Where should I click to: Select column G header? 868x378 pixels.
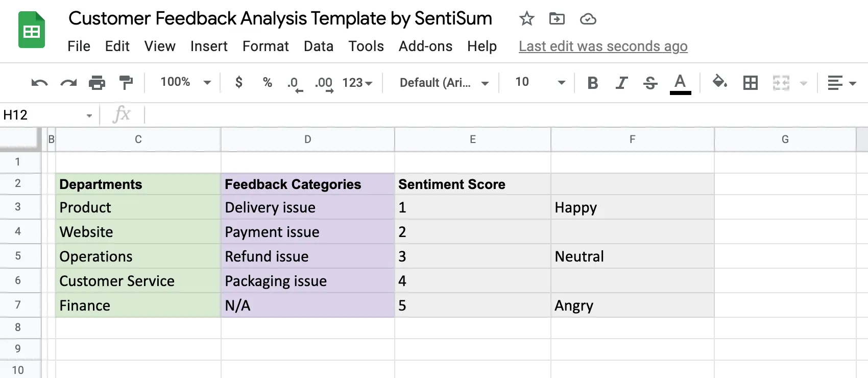pos(785,139)
